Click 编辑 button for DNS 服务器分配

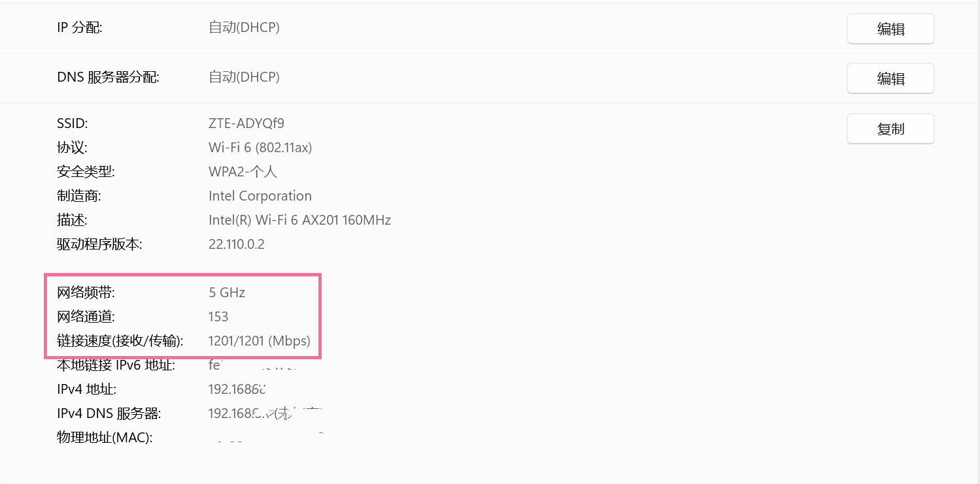(x=890, y=79)
